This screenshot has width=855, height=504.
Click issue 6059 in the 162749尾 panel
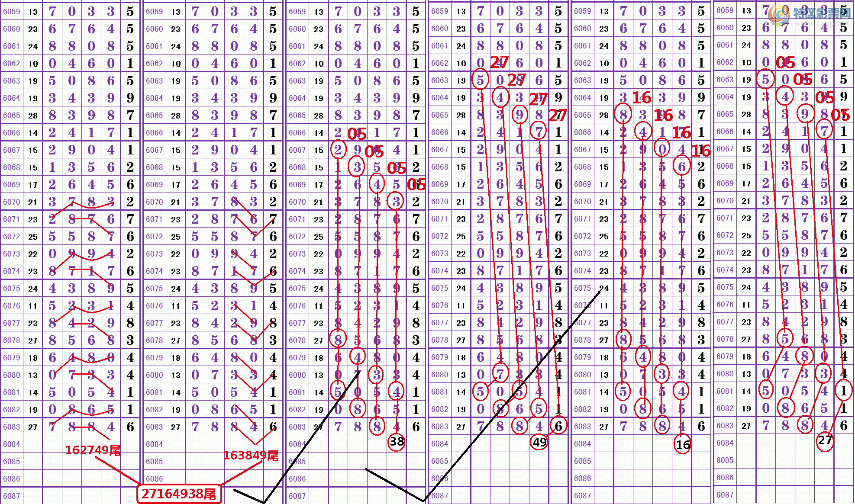12,12
